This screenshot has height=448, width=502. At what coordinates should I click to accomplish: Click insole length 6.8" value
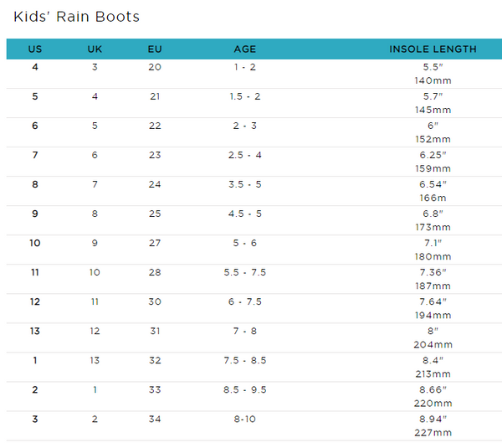[x=433, y=214]
